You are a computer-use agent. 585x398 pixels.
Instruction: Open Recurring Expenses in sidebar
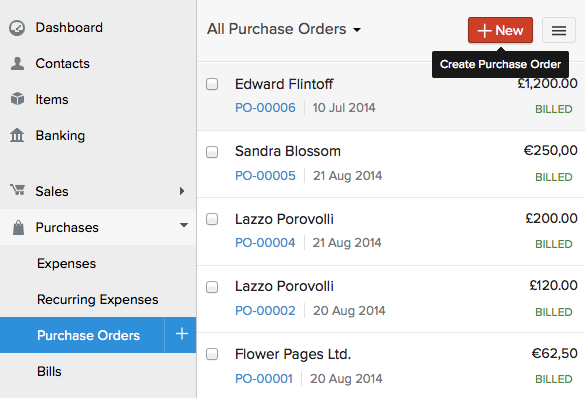click(98, 300)
